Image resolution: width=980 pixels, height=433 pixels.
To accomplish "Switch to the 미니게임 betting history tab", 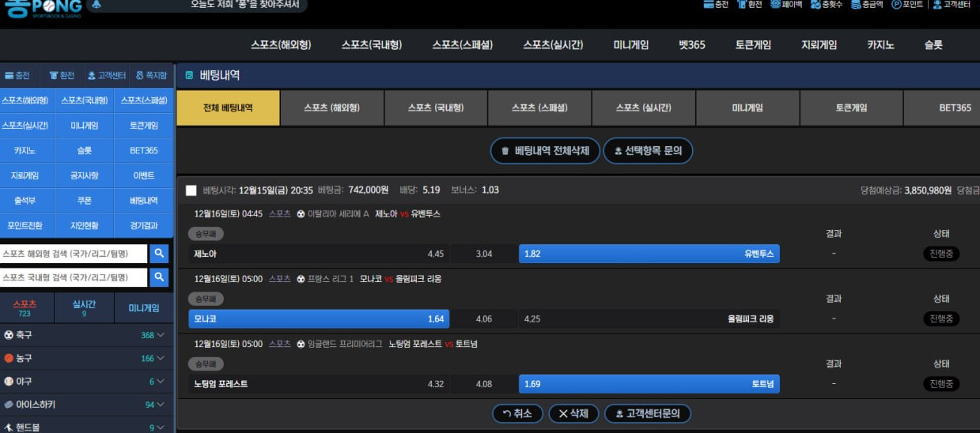I will click(747, 108).
